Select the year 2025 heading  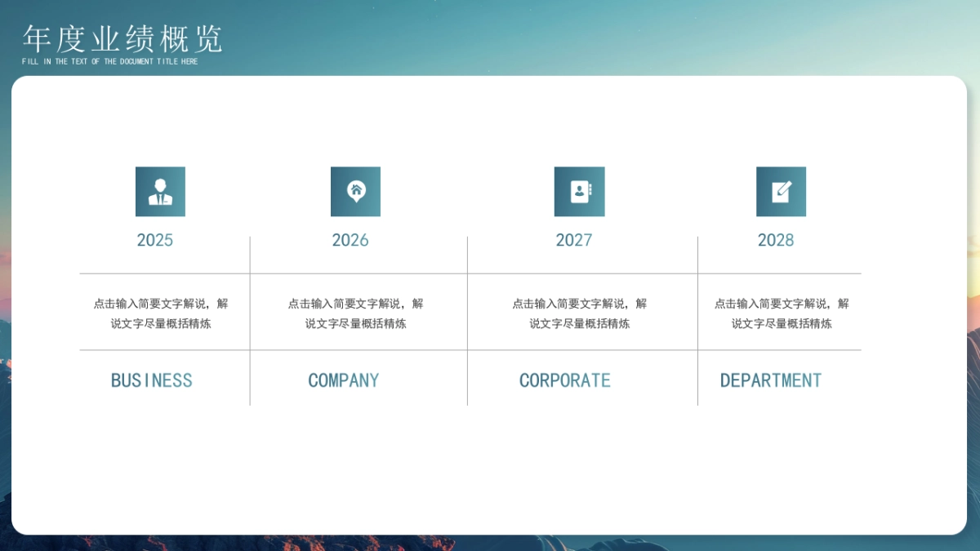[x=155, y=240]
